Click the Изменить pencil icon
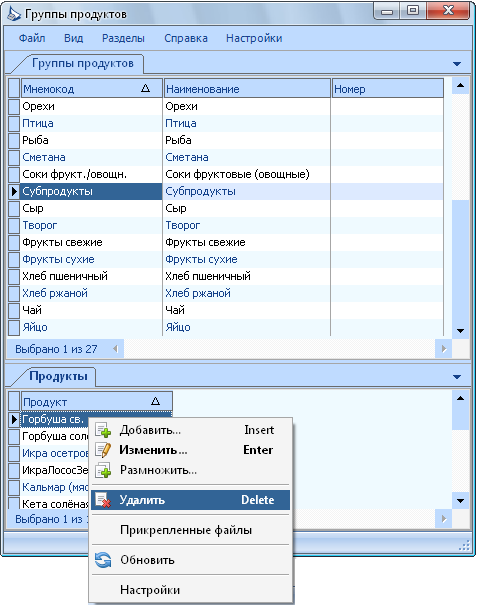 tap(103, 450)
